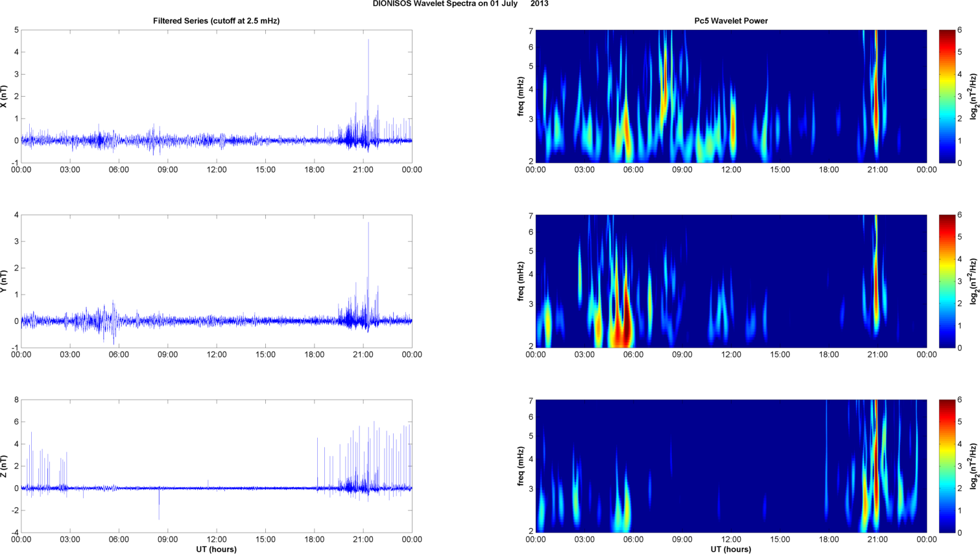This screenshot has width=980, height=554.
Task: Click the "2" frequency tick on the bottom spectrogram
Action: 531,531
